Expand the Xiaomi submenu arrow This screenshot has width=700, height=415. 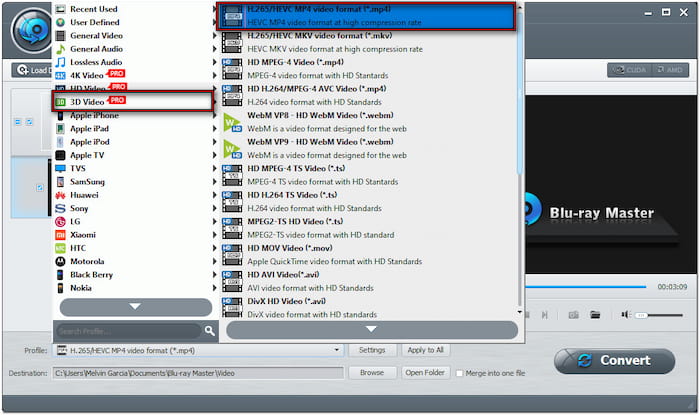point(214,235)
